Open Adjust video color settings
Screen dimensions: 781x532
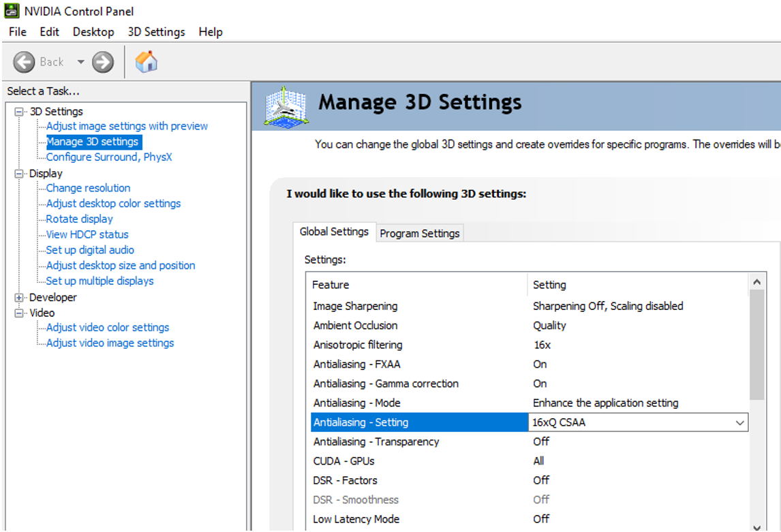pos(108,328)
